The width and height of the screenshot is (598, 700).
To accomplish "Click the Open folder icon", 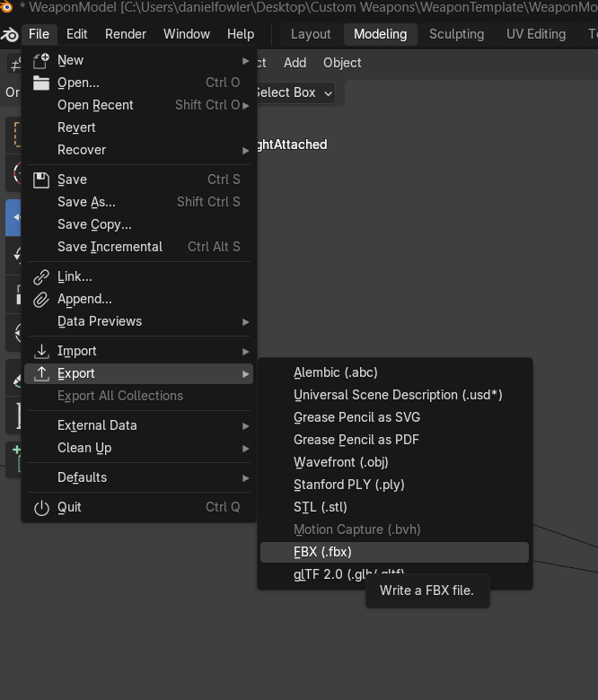I will 41,83.
